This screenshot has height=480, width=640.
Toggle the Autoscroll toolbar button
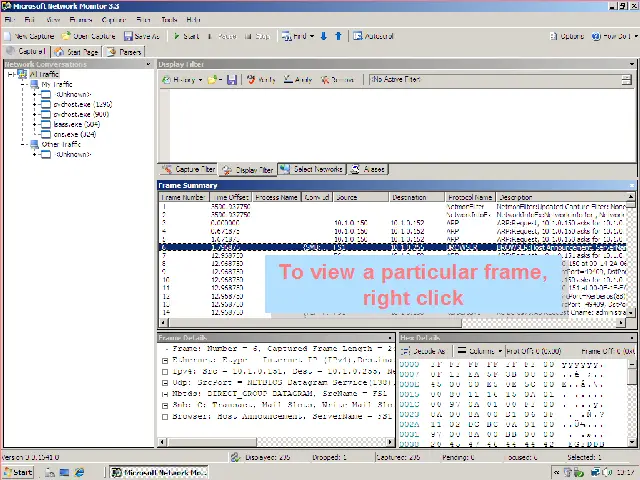(x=373, y=36)
